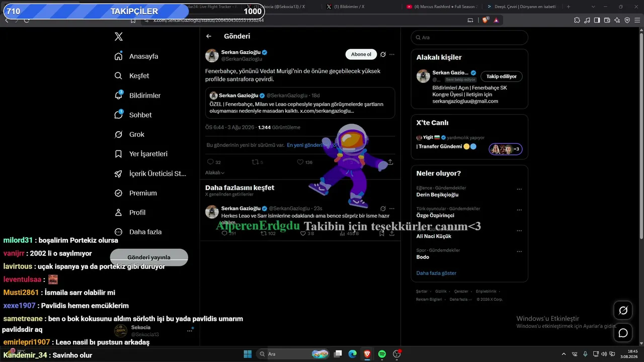The image size is (644, 362).
Task: Open the Brave hamburger menu
Action: [x=637, y=20]
